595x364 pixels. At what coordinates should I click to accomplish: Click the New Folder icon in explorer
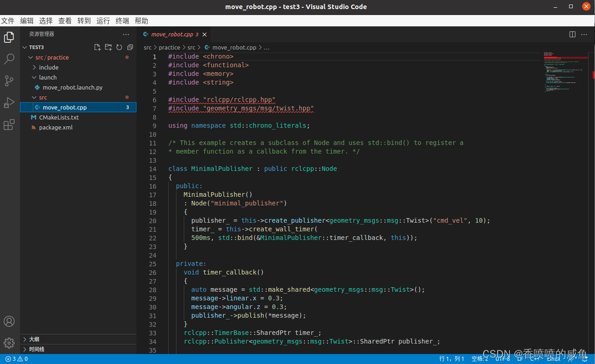click(x=108, y=47)
